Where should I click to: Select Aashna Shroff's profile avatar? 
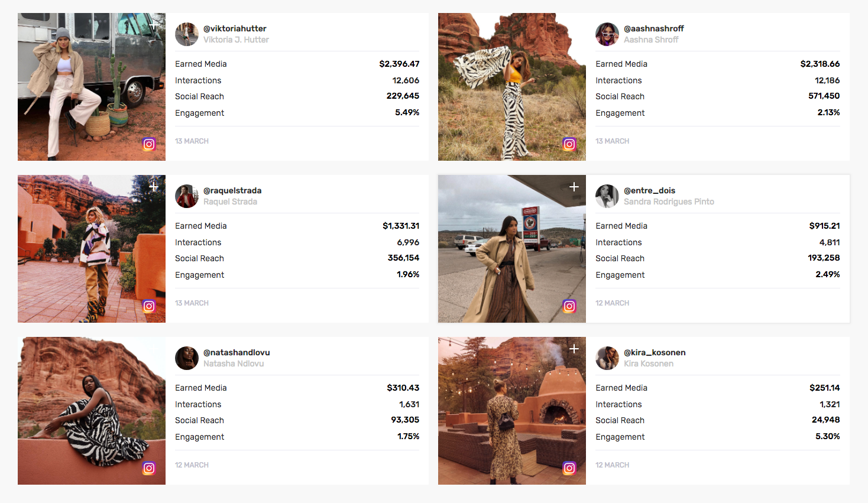[x=607, y=34]
